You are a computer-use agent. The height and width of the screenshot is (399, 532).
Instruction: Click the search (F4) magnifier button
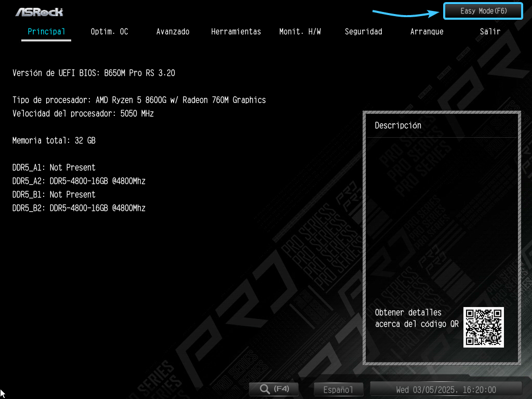274,389
